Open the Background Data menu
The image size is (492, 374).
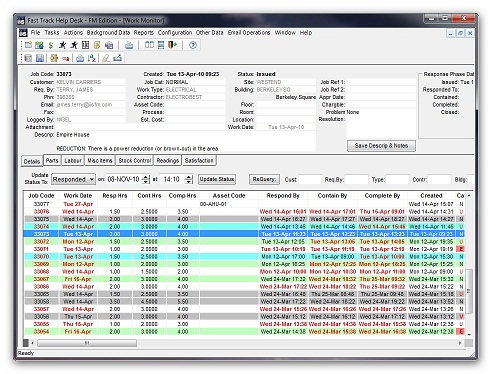[108, 33]
